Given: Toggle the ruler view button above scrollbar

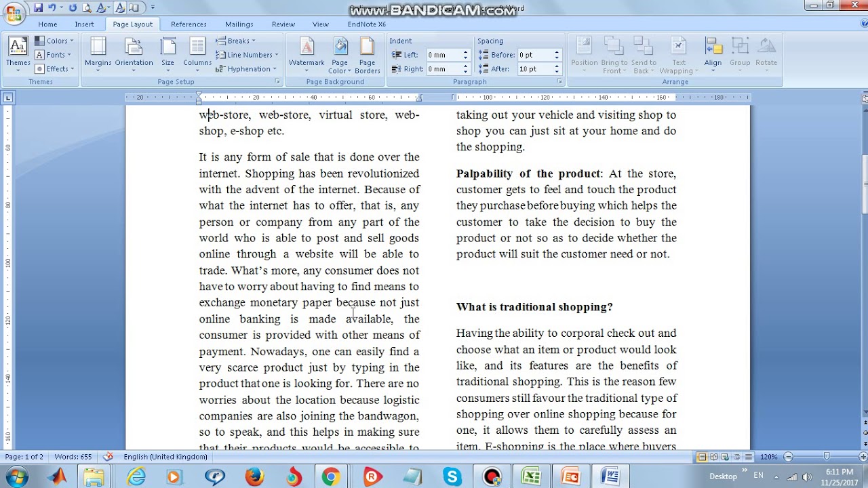Looking at the screenshot, I should point(864,98).
